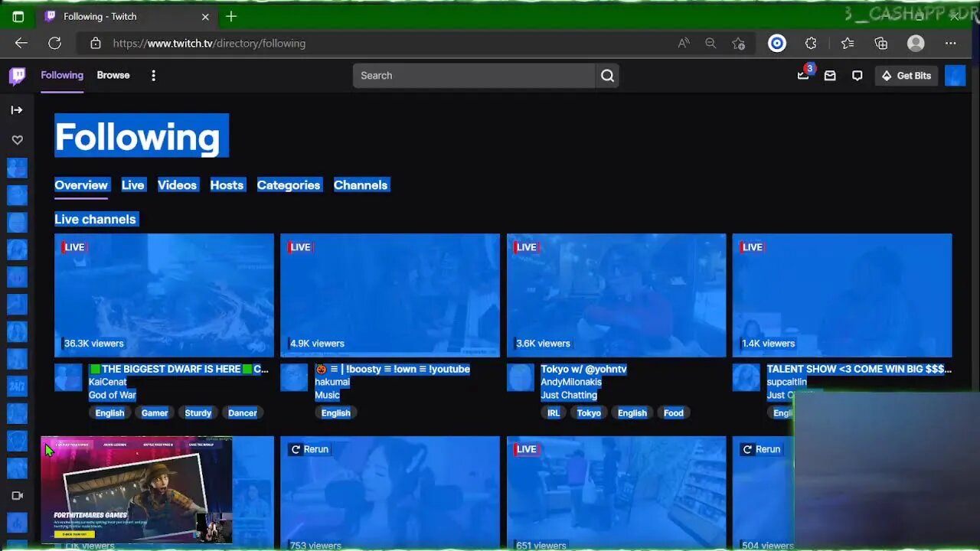Image resolution: width=980 pixels, height=551 pixels.
Task: Click the hakumai channel name
Action: [332, 382]
